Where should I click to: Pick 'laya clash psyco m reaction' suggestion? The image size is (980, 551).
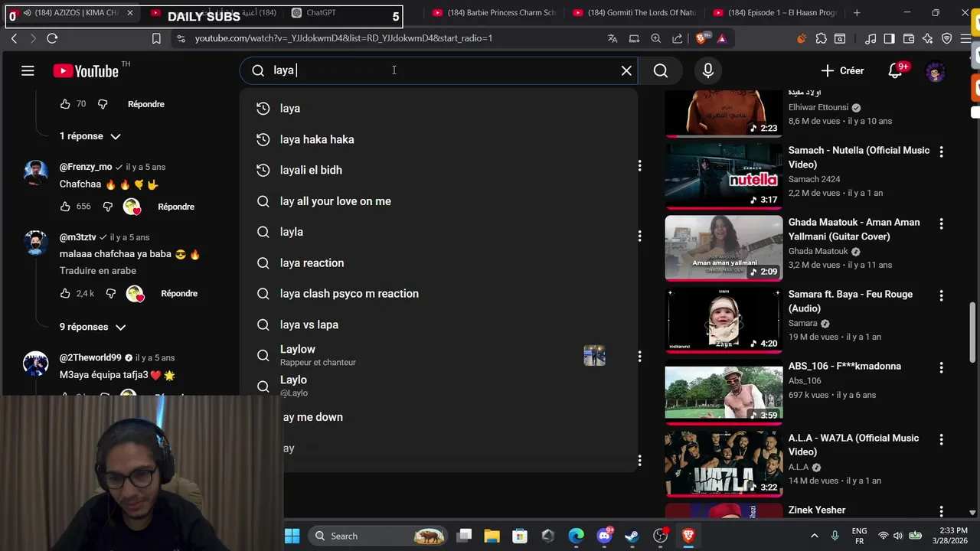(439, 294)
